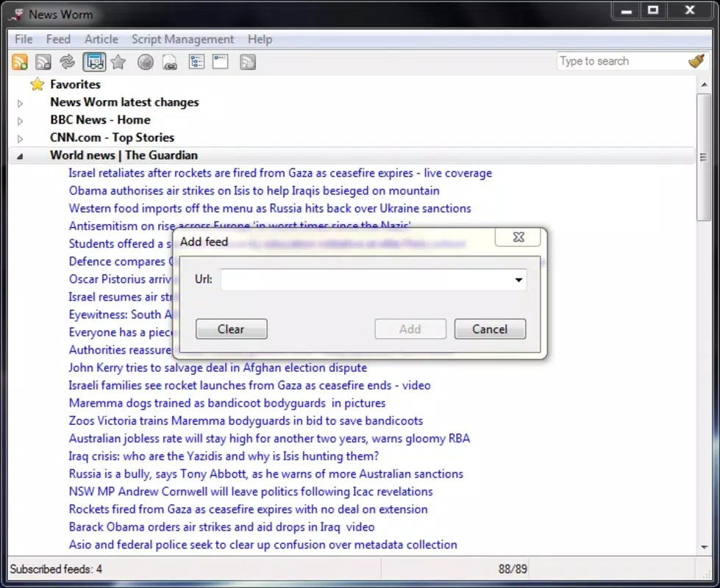Screen dimensions: 720x588
Task: Open the Url dropdown arrow in Add feed
Action: 518,279
